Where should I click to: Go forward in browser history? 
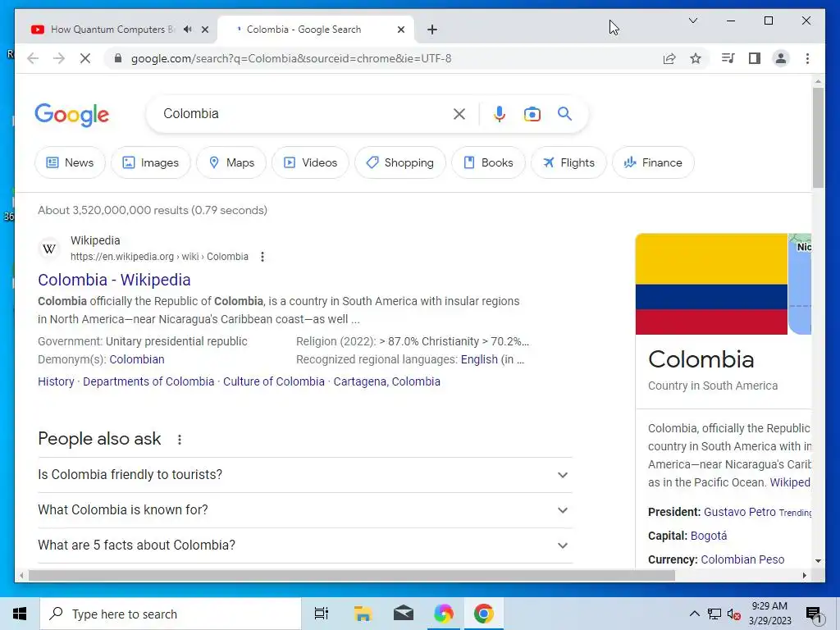tap(59, 58)
